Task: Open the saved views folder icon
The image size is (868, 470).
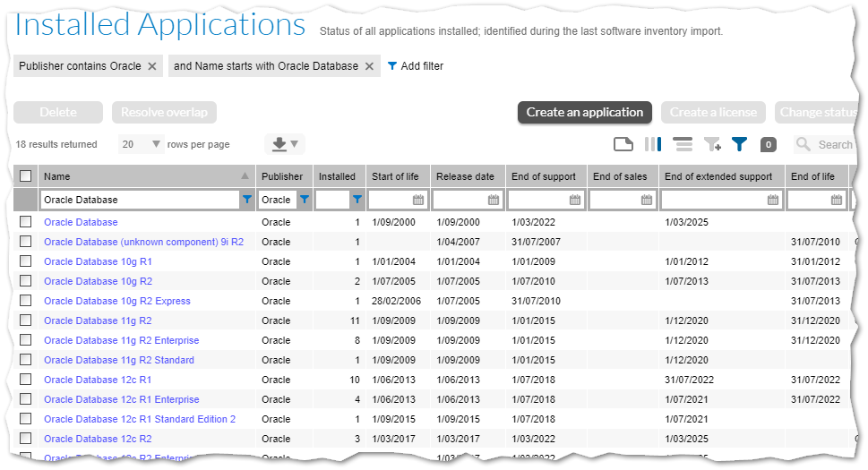Action: point(623,144)
